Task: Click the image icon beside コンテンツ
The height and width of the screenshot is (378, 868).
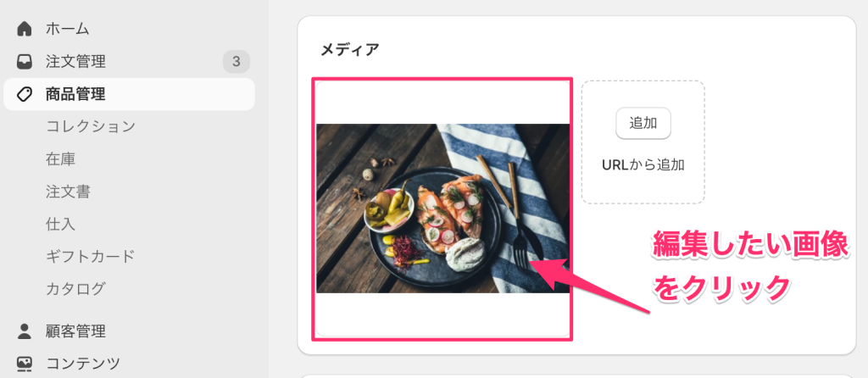Action: tap(25, 364)
